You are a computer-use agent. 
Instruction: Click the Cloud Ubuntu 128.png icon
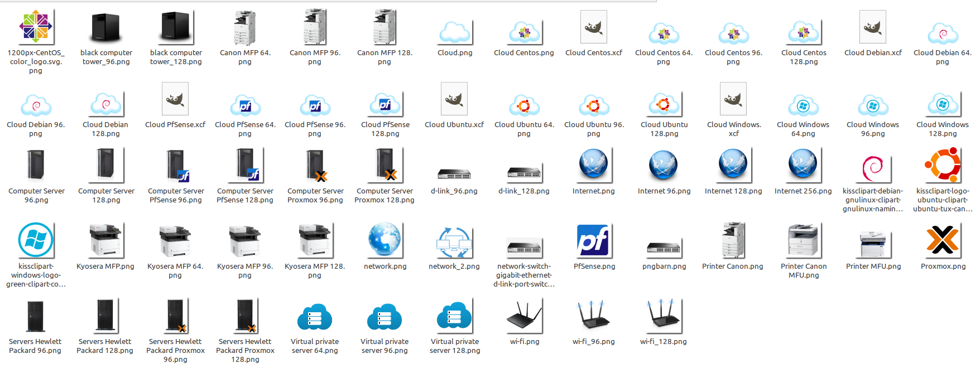point(664,105)
